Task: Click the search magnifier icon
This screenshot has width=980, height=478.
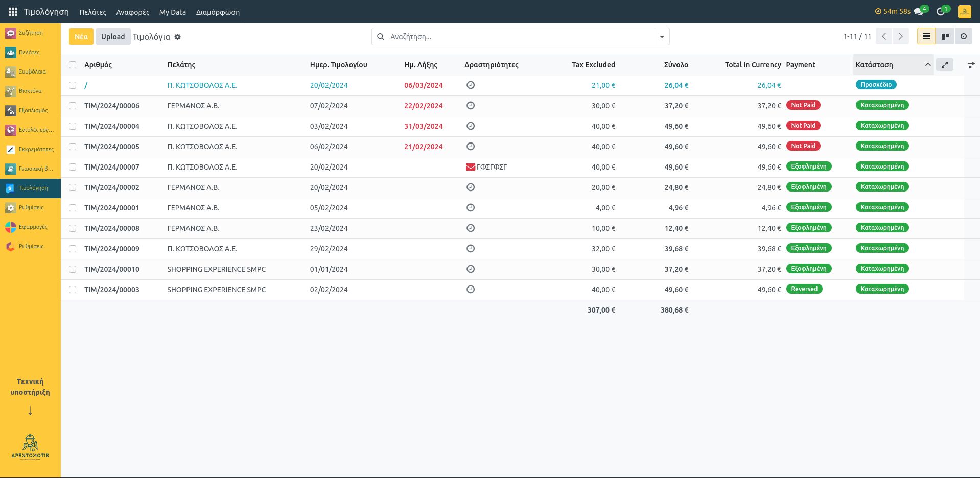Action: (x=381, y=37)
